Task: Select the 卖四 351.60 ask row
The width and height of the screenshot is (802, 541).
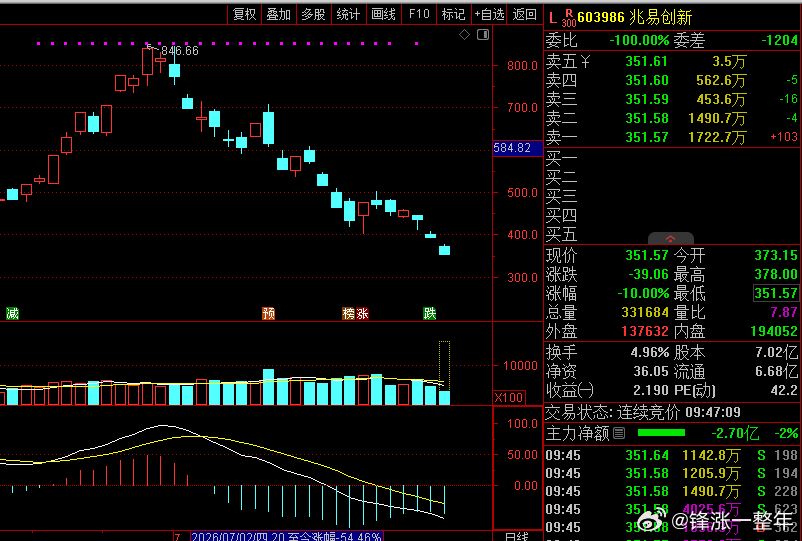Action: 672,81
